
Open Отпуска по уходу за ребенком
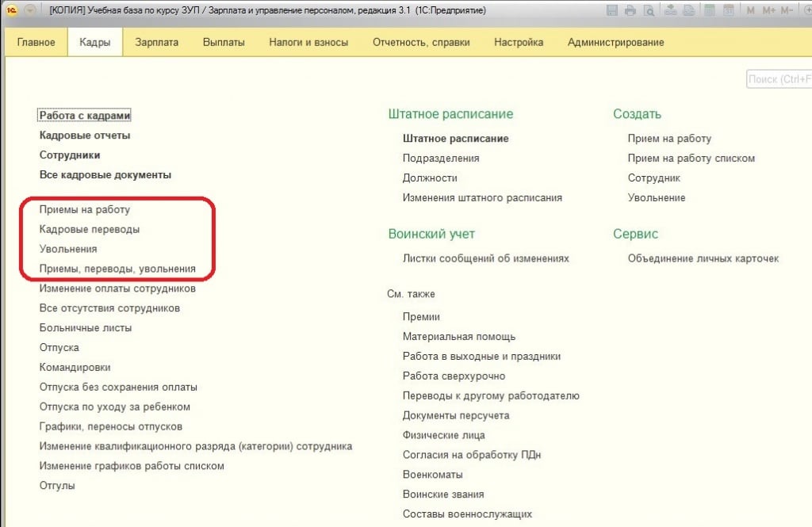tap(114, 407)
